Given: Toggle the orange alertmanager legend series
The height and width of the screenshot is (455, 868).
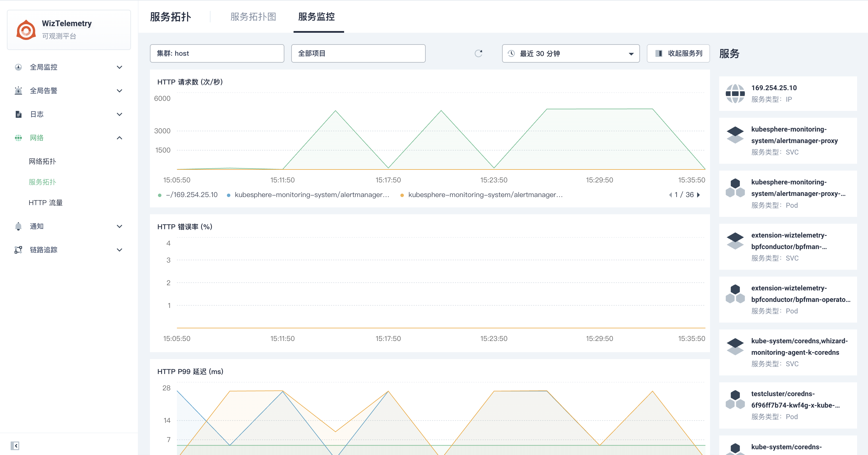Looking at the screenshot, I should point(485,195).
